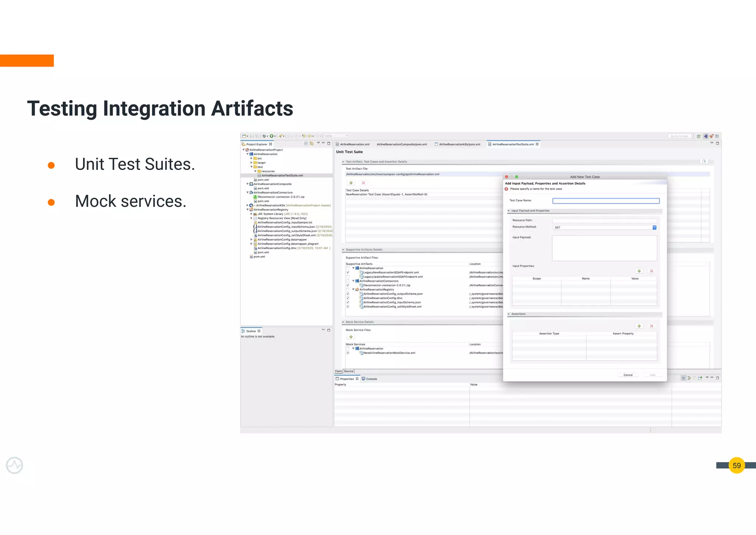756x535 pixels.
Task: Click the green Run toolbar icon
Action: click(x=272, y=136)
